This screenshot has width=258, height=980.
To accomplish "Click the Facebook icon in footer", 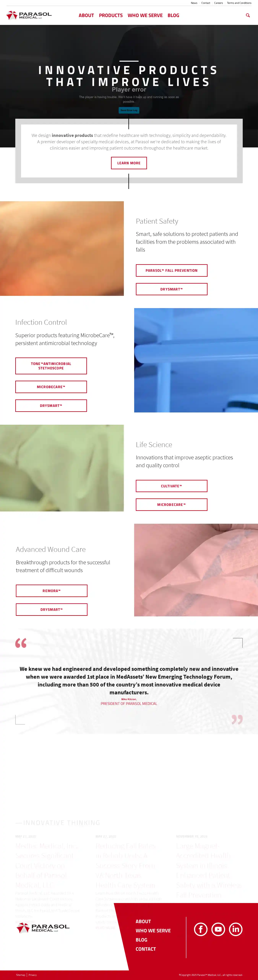I will click(x=201, y=929).
